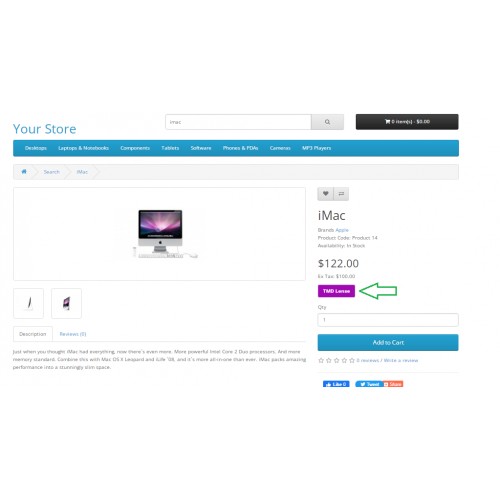Click the purple TMD Lense button

click(336, 291)
